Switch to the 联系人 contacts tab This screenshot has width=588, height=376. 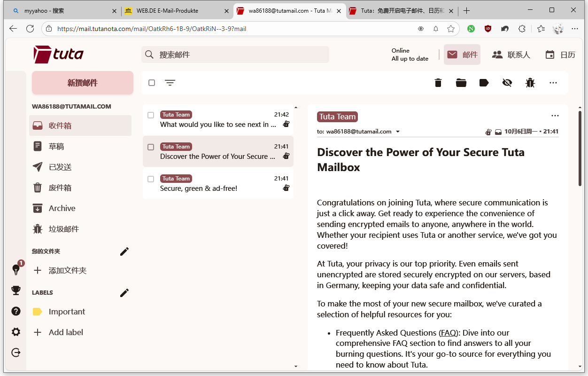(x=511, y=55)
